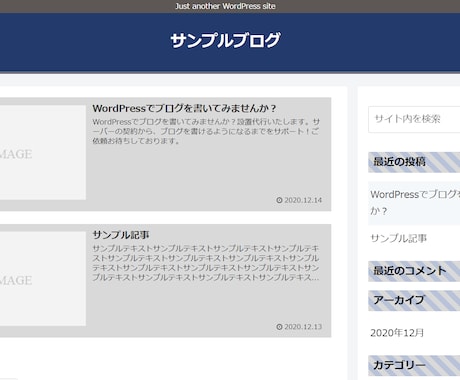
Task: Click the アーカイブ sidebar heading
Action: [x=414, y=300]
